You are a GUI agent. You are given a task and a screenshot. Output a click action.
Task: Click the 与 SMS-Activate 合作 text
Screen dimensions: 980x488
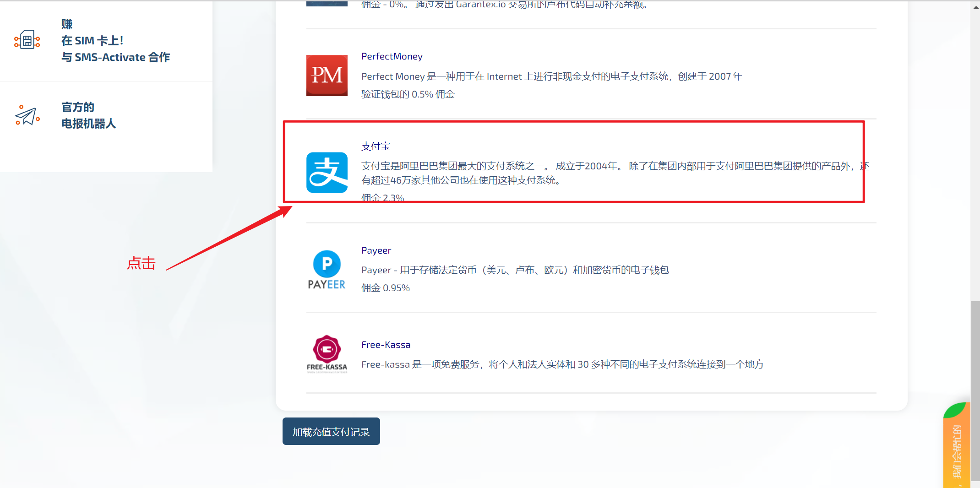[115, 57]
